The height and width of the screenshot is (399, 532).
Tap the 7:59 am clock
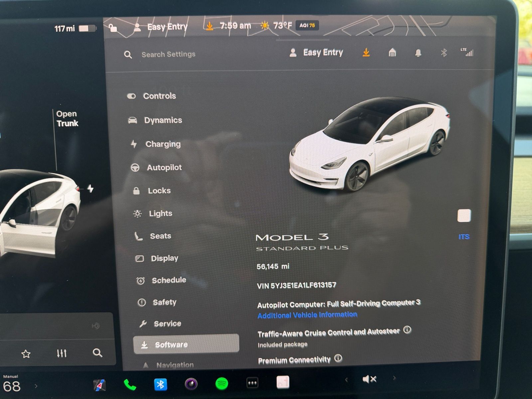point(235,26)
